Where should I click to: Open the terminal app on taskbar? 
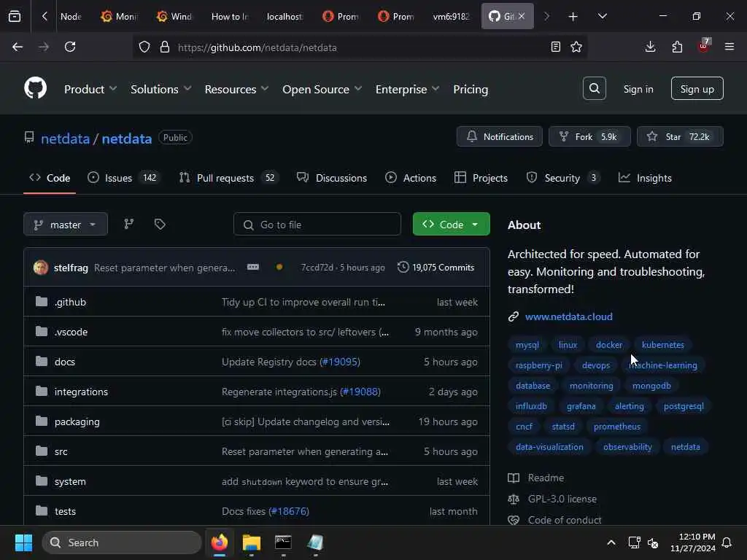[x=283, y=542]
